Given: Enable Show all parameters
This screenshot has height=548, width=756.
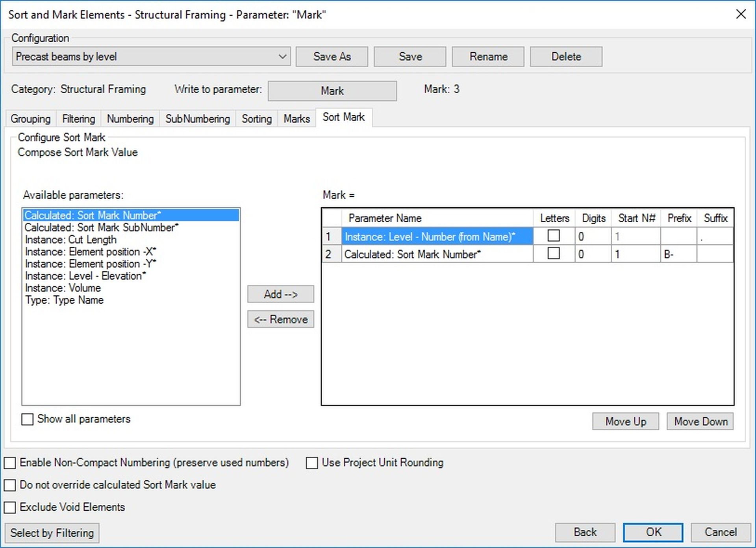Looking at the screenshot, I should [x=27, y=419].
